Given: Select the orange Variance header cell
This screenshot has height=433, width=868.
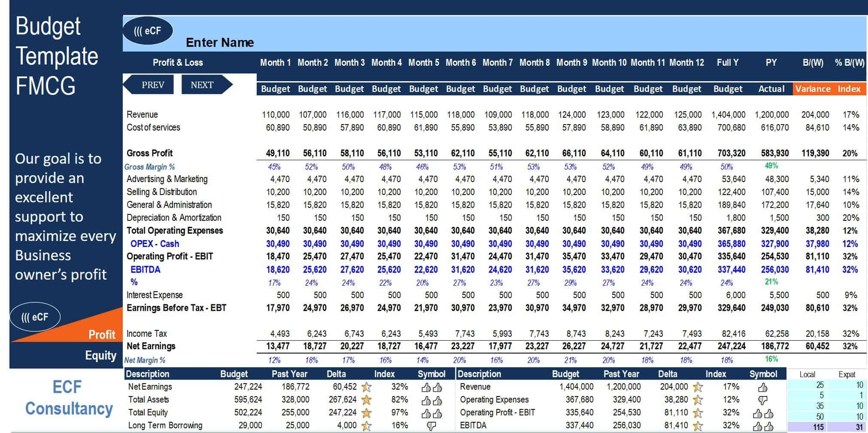Looking at the screenshot, I should click(x=813, y=89).
